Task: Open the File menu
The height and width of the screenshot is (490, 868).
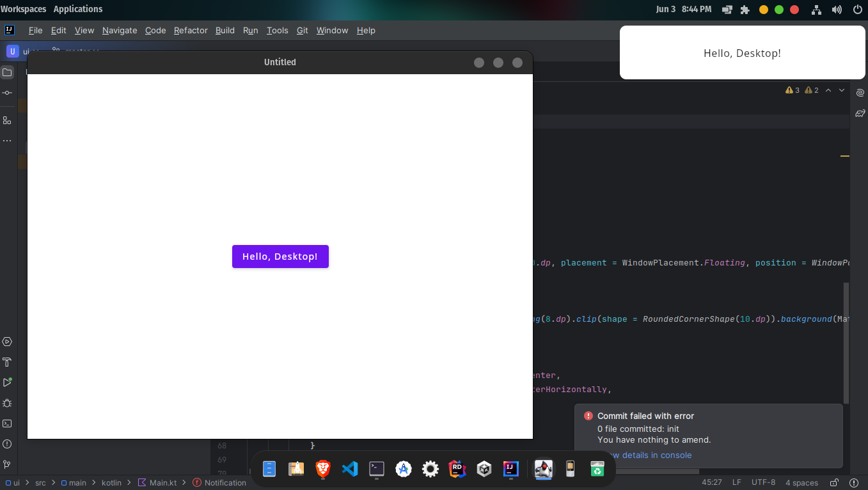Action: coord(36,30)
